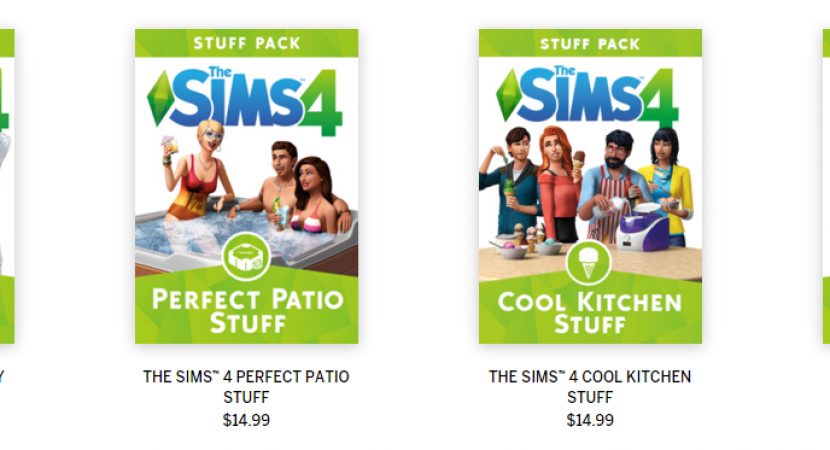This screenshot has height=450, width=830.
Task: Click the large Cool Kitchen Stuff cover title
Action: click(590, 310)
